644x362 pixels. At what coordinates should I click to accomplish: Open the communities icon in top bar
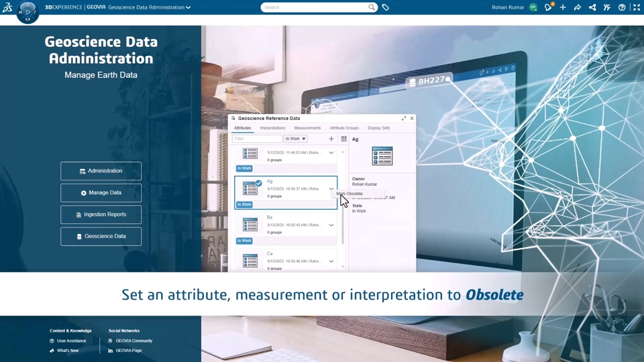[x=607, y=7]
